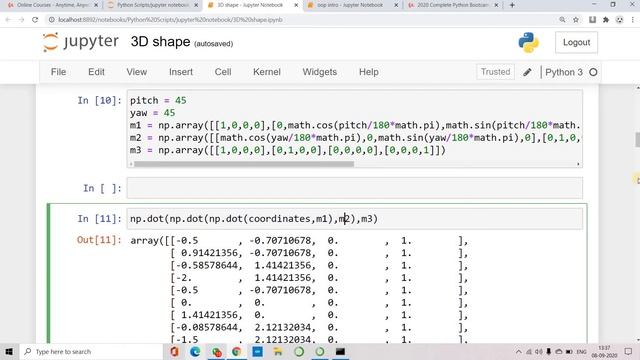The height and width of the screenshot is (360, 640).
Task: Open the Cell menu
Action: (223, 72)
